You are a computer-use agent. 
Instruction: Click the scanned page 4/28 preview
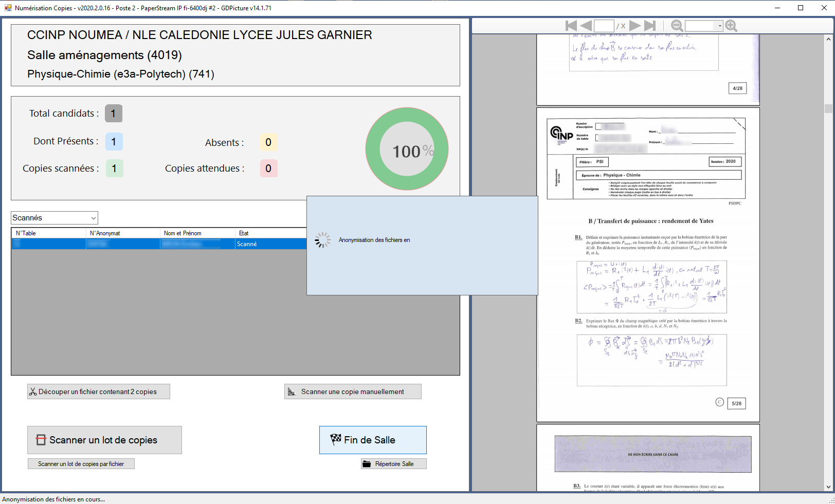coord(648,69)
